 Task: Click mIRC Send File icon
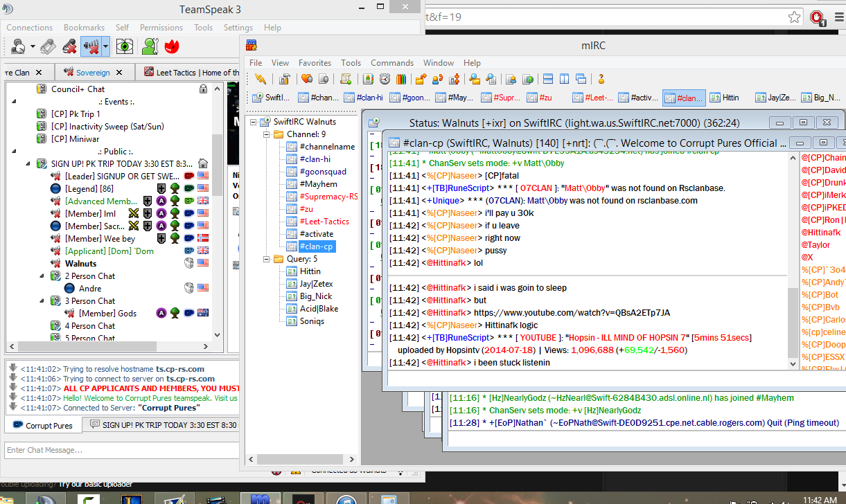click(x=421, y=79)
